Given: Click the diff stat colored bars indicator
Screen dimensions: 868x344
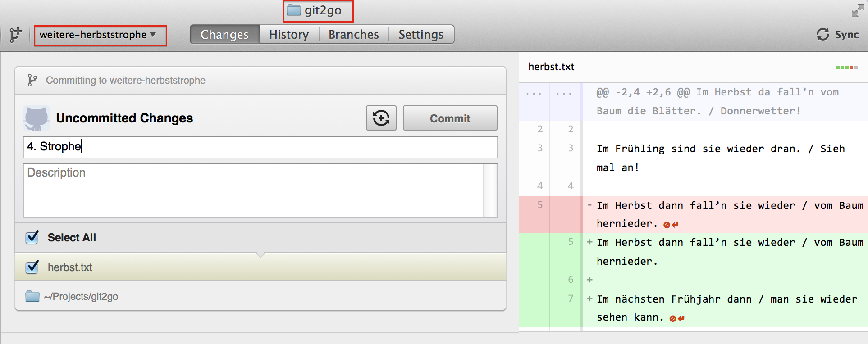Looking at the screenshot, I should click(x=847, y=68).
